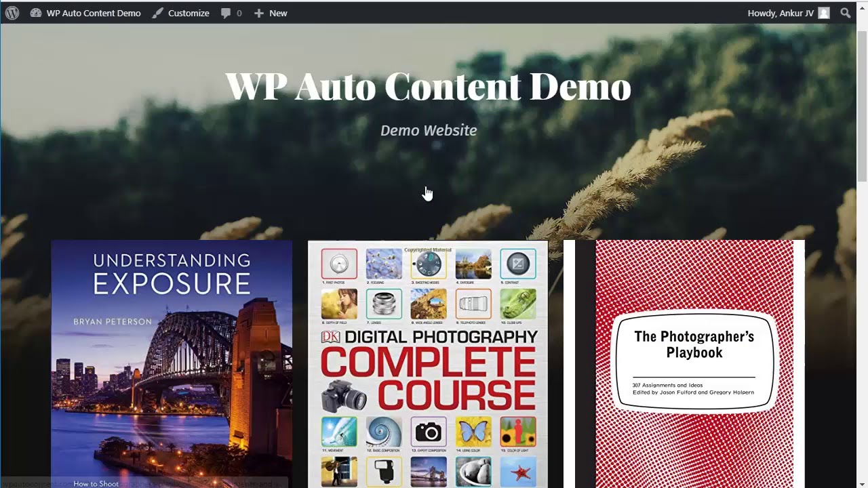Open the Howdy, Ankur JV account menu
This screenshot has width=868, height=488.
(x=788, y=13)
